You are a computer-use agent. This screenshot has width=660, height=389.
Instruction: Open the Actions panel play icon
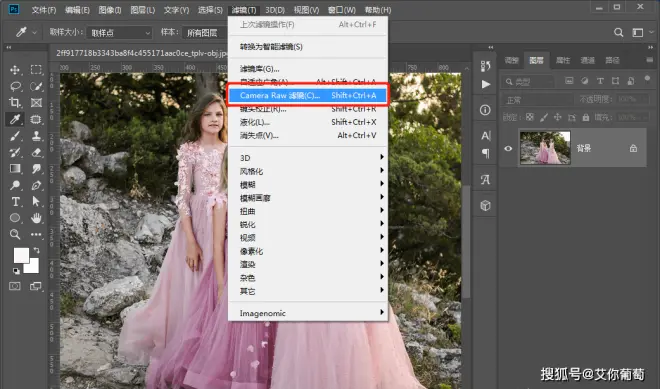click(485, 84)
